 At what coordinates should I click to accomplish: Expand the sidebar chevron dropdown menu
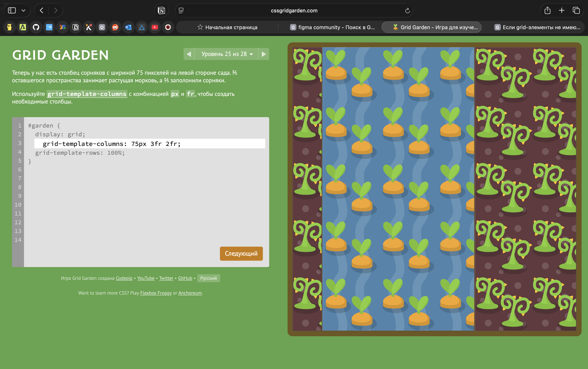click(23, 10)
